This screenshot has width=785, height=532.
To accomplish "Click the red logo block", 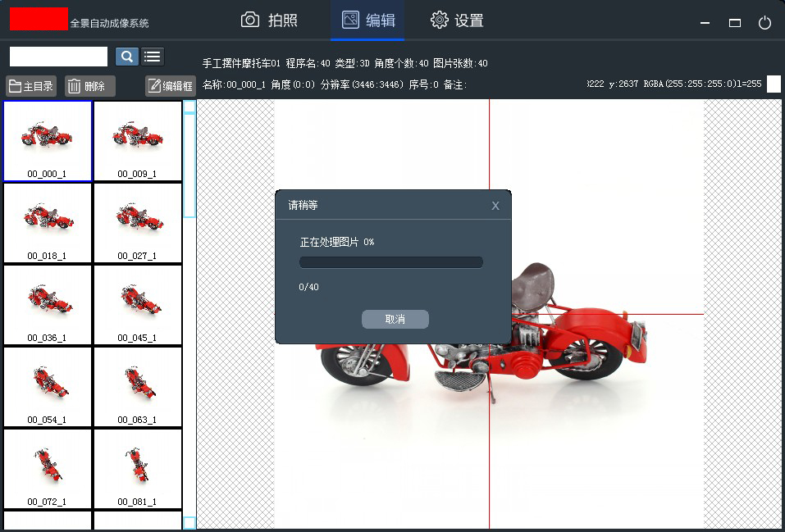I will 39,19.
